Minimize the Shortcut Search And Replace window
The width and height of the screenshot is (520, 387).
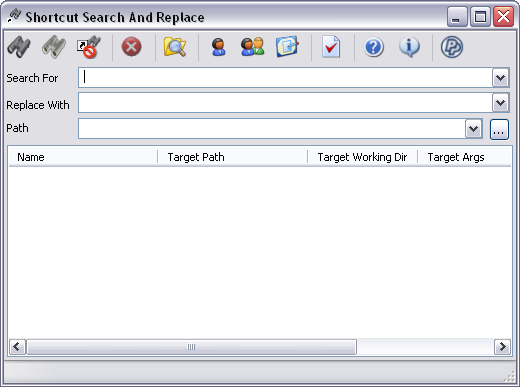pyautogui.click(x=457, y=16)
